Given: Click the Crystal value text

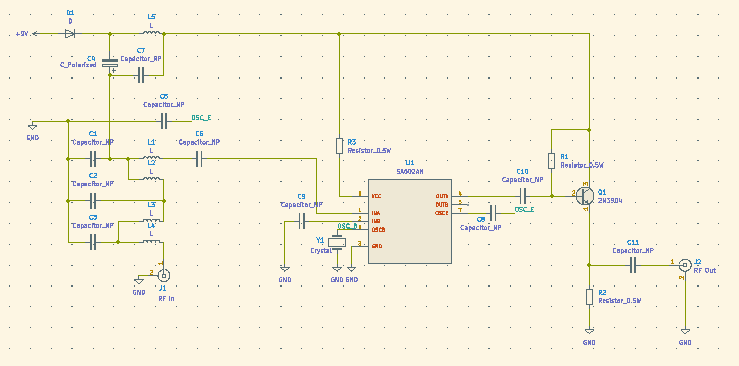Looking at the screenshot, I should click(321, 251).
